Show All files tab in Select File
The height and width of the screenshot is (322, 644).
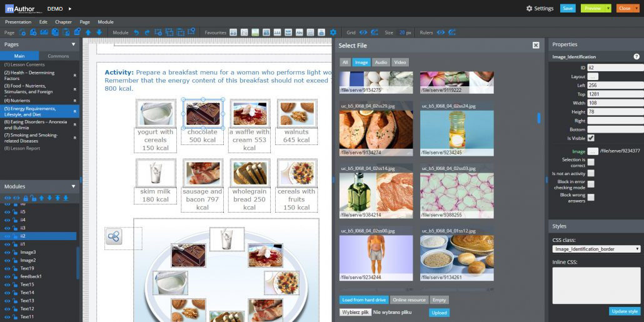coord(345,63)
